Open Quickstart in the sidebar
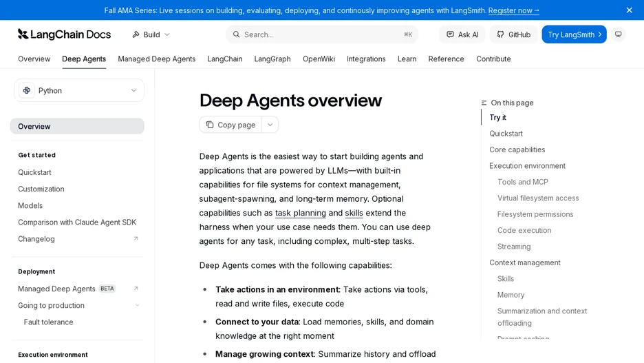Screen dimensions: 644x363 34,172
